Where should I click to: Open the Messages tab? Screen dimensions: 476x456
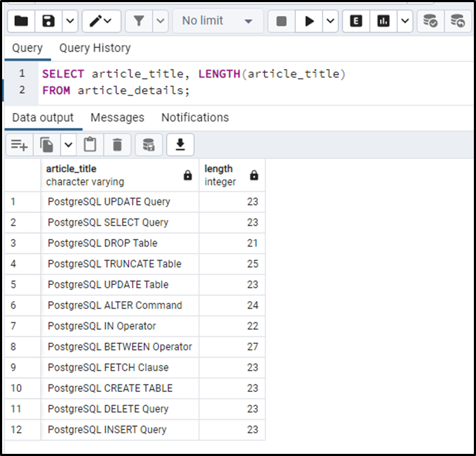tap(118, 117)
